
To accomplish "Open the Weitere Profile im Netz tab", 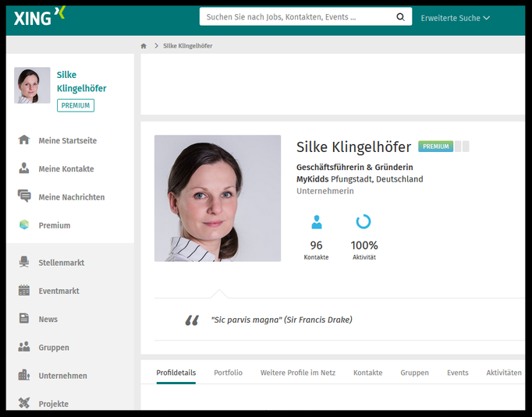I will 298,373.
